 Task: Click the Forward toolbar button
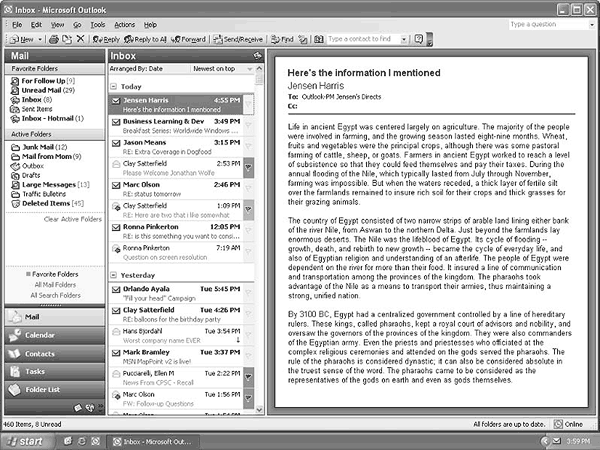pyautogui.click(x=189, y=39)
